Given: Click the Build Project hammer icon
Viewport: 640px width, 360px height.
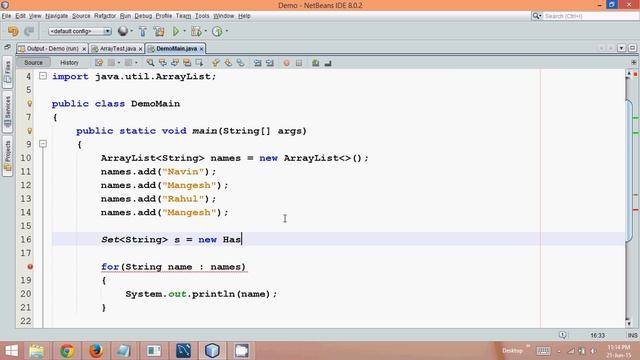Looking at the screenshot, I should click(143, 31).
